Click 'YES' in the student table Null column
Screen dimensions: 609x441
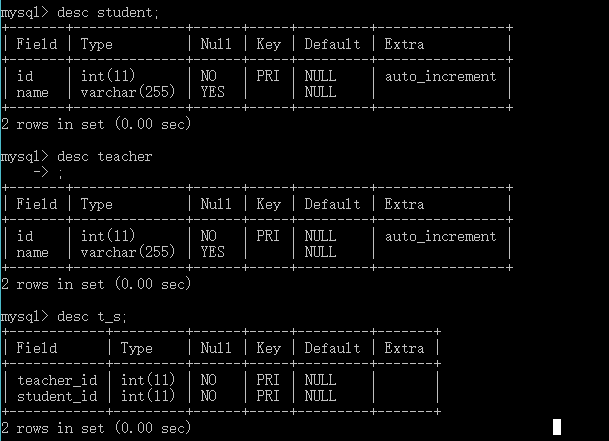(x=212, y=92)
